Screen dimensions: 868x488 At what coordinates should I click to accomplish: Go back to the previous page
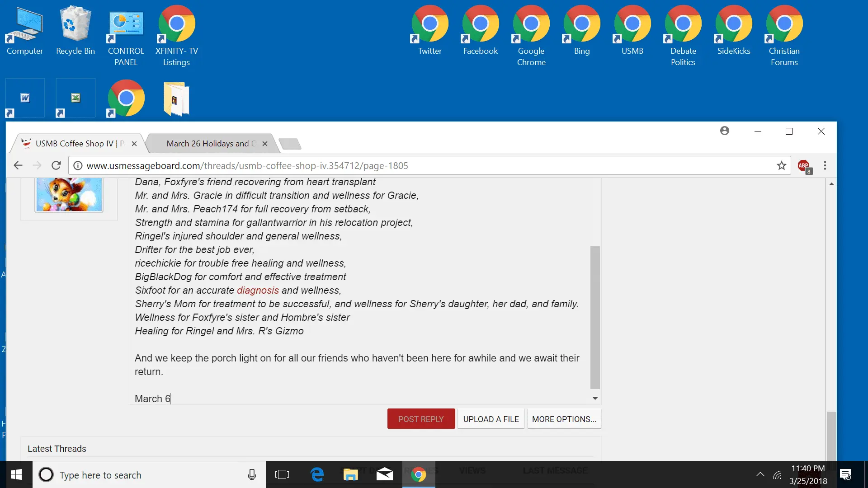18,166
